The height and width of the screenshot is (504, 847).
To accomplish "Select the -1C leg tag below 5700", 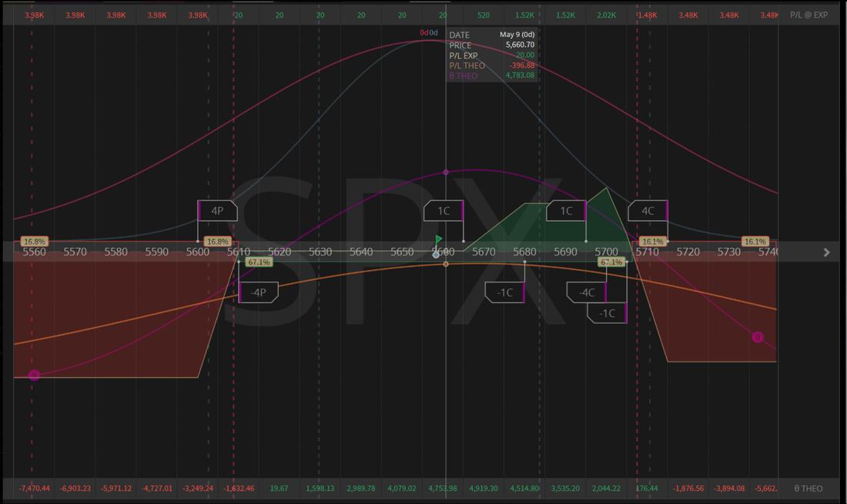I will coord(608,313).
